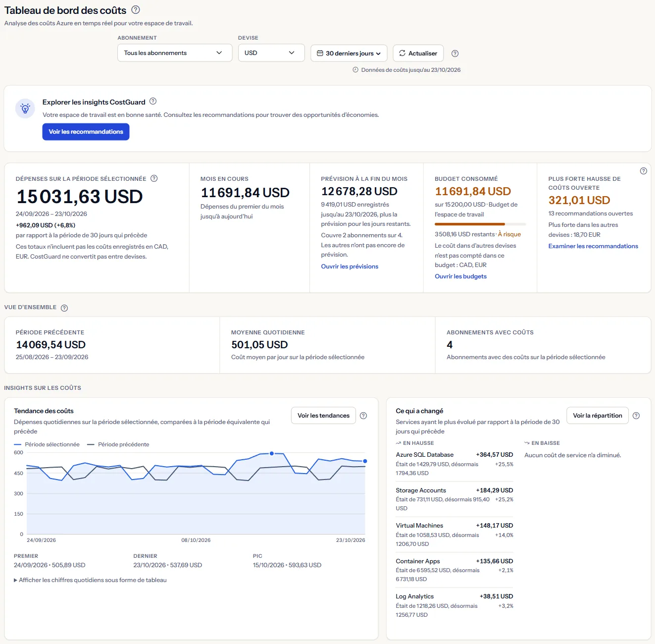Open help icon for Dépenses sur la période
The width and height of the screenshot is (655, 644).
click(154, 178)
